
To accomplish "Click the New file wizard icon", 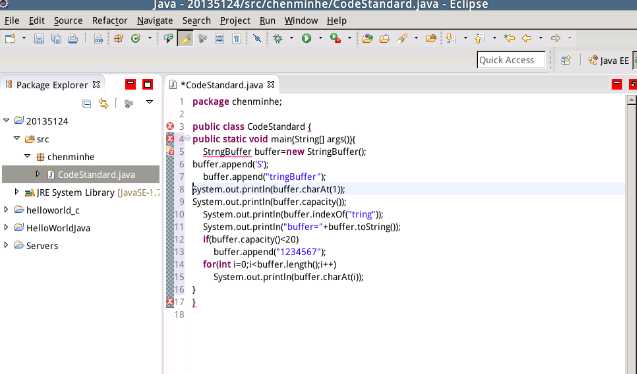I will click(x=10, y=39).
